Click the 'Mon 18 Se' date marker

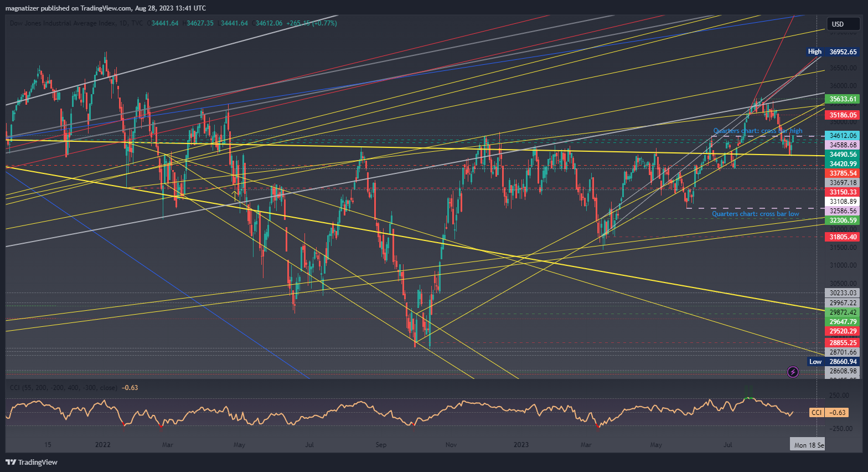808,445
